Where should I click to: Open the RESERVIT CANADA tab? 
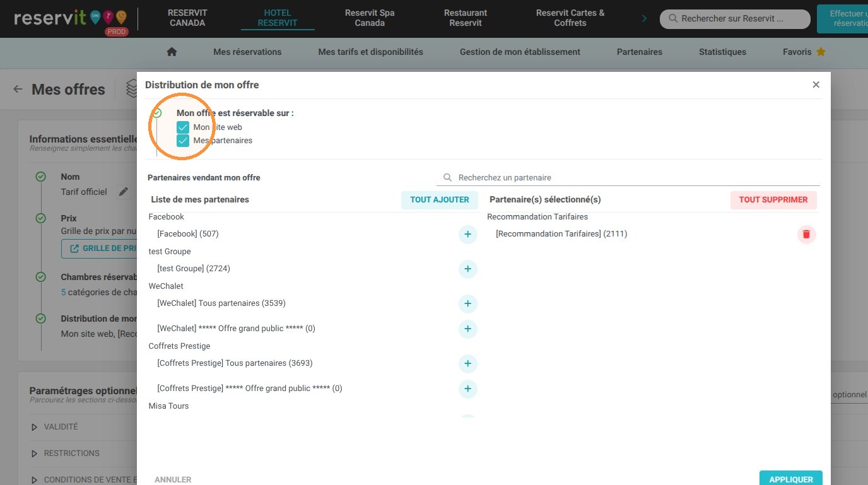point(187,18)
